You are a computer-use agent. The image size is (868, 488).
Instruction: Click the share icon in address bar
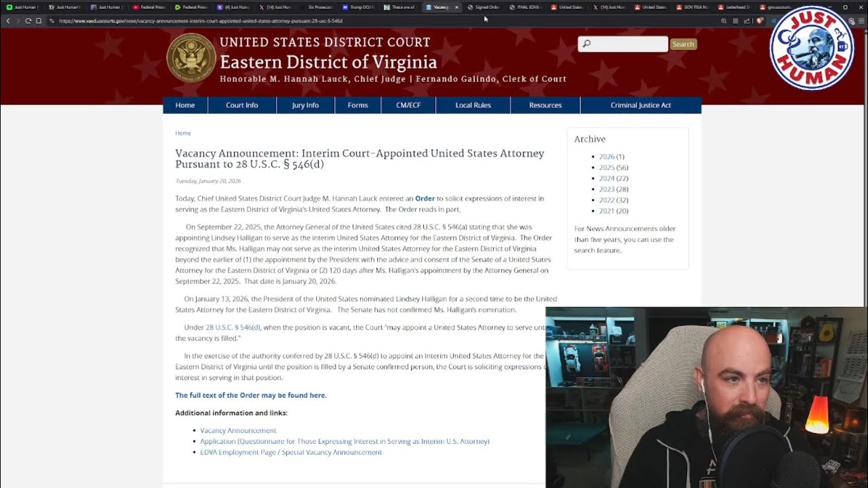coord(747,21)
